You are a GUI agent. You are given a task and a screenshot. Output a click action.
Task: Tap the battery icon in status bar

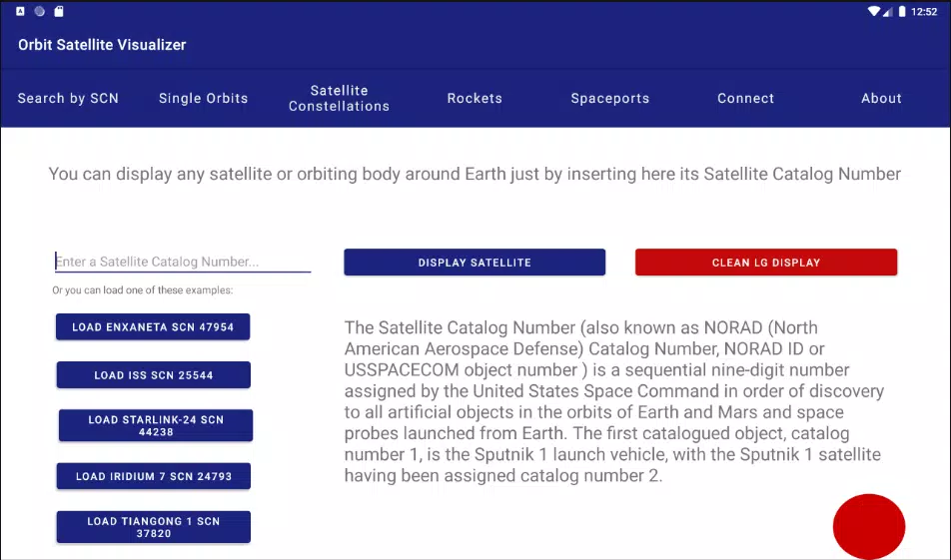tap(902, 11)
